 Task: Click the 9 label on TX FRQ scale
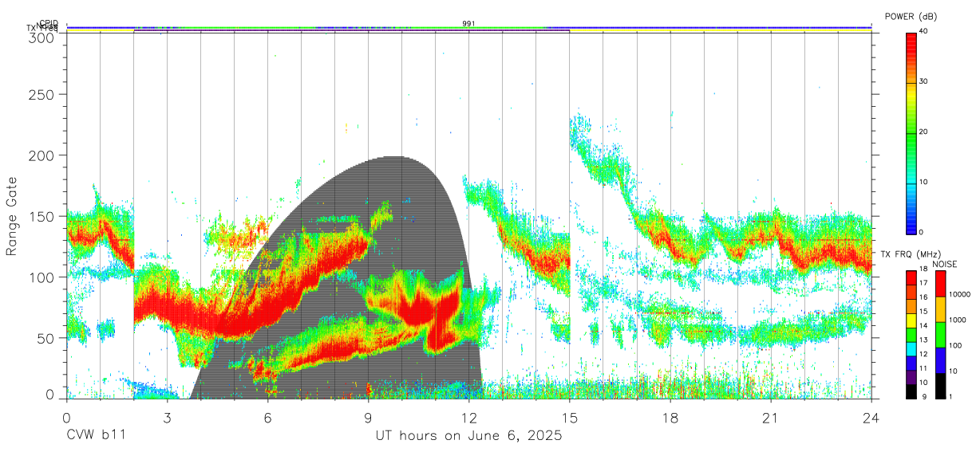(x=925, y=396)
